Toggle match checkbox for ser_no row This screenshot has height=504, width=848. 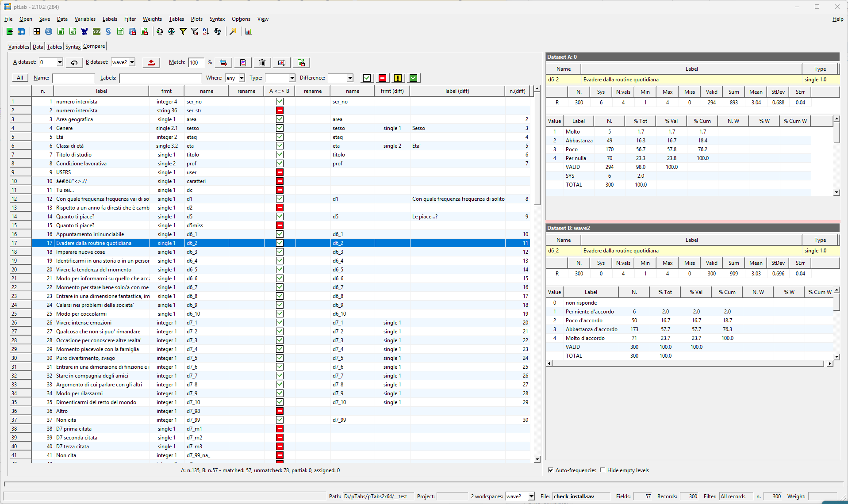coord(280,101)
